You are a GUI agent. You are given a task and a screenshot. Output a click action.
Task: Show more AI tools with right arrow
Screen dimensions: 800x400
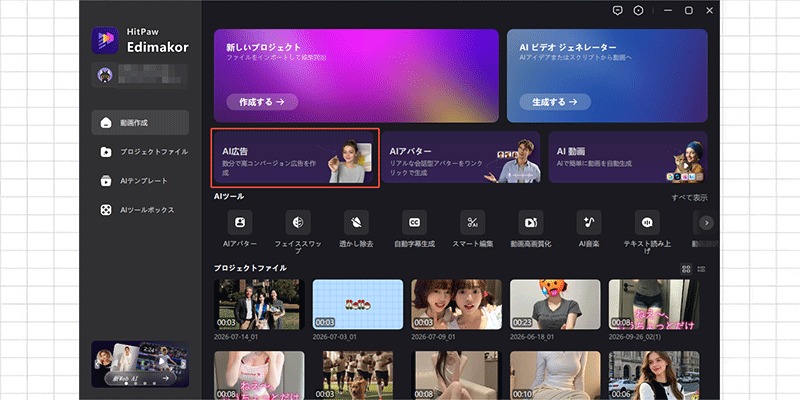(x=707, y=222)
